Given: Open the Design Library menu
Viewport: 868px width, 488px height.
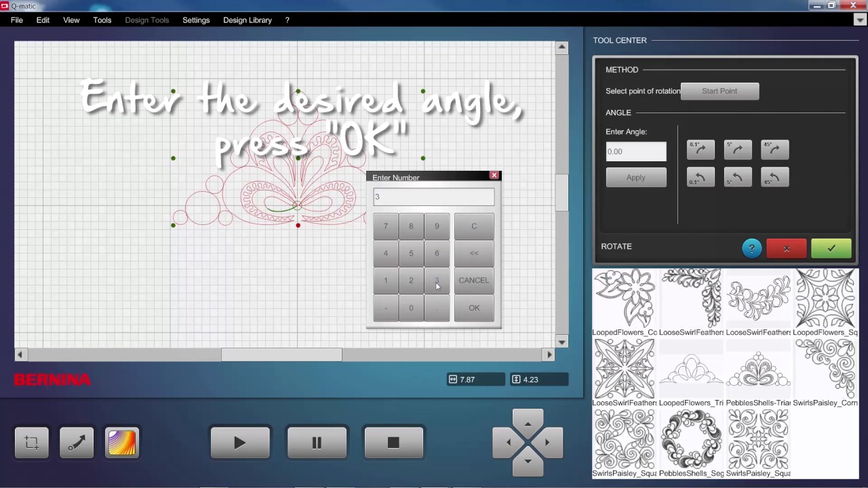Looking at the screenshot, I should tap(247, 20).
